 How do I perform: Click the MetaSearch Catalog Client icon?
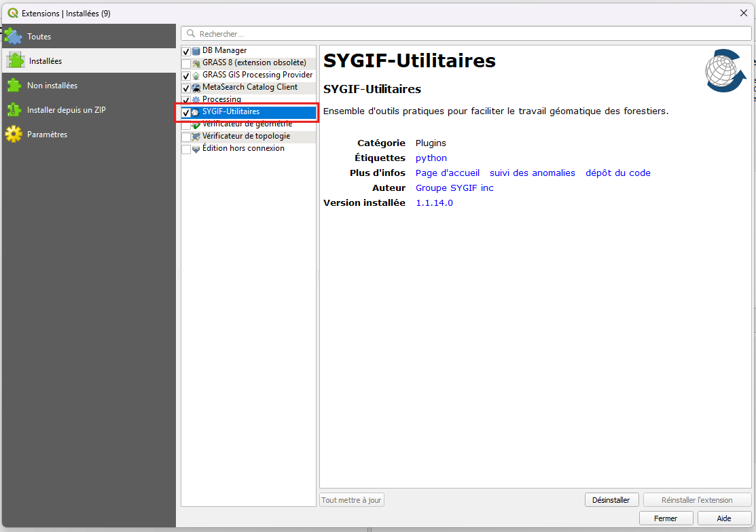click(196, 88)
